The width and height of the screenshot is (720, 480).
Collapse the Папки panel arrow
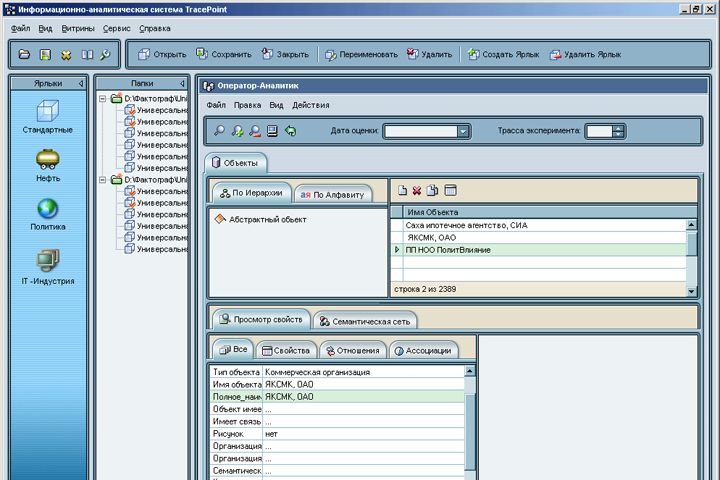(x=182, y=83)
